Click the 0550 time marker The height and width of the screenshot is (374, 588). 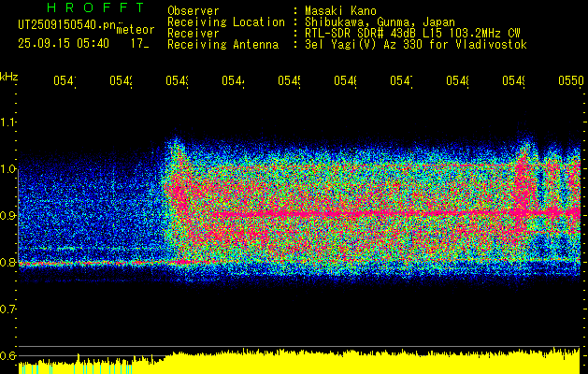(571, 80)
